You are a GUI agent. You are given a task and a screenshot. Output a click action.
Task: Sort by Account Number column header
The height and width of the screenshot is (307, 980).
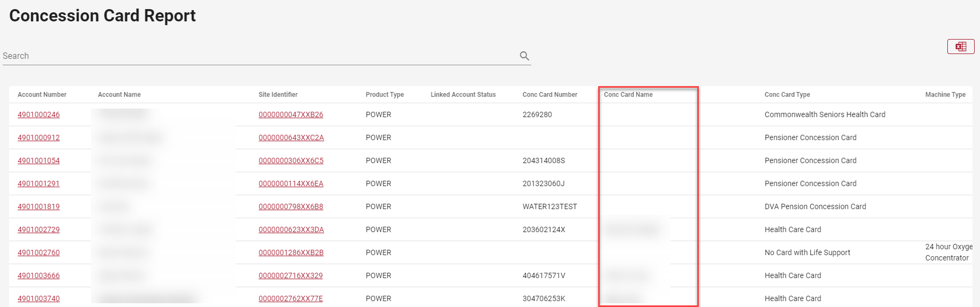click(42, 95)
